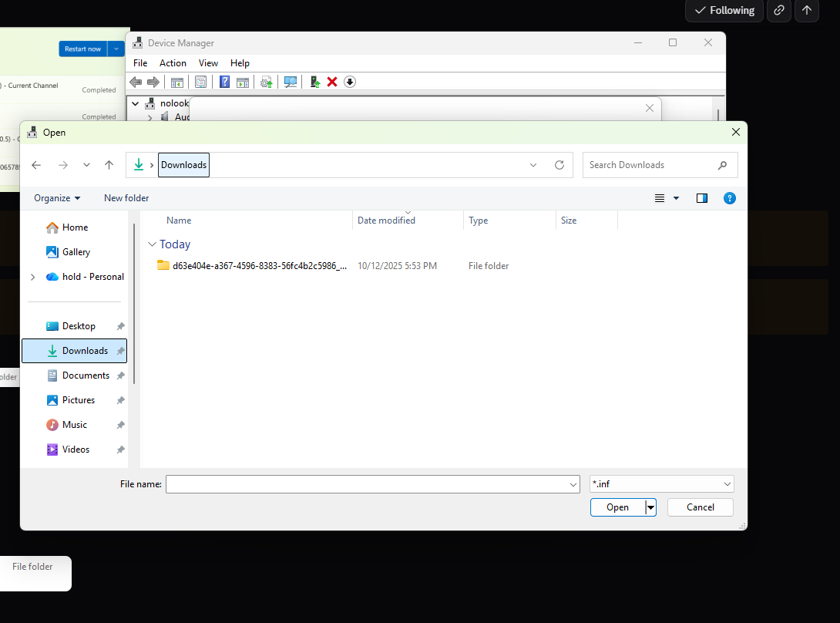Viewport: 840px width, 623px height.
Task: Select Home in navigation pane
Action: pos(75,227)
